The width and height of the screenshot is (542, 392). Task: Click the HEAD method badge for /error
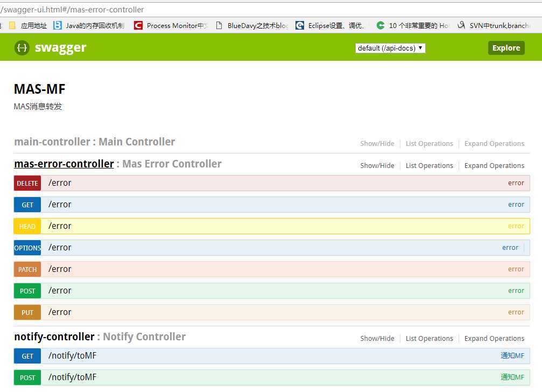[27, 226]
